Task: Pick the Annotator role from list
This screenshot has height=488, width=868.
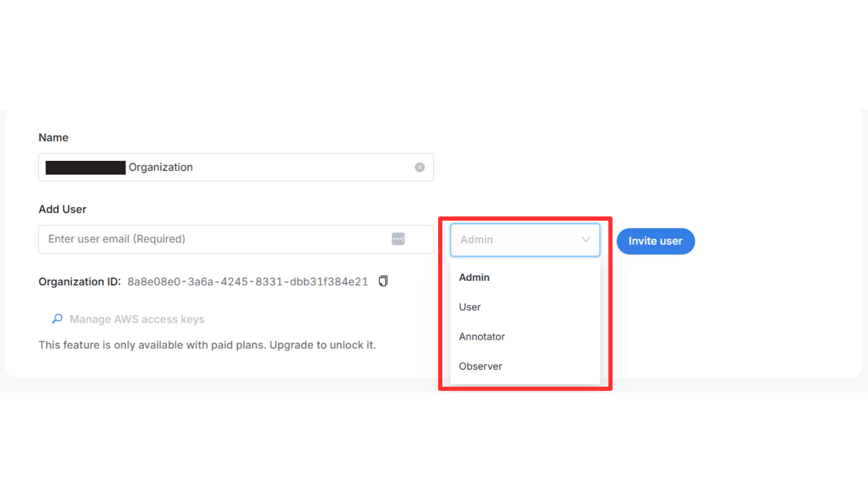Action: (x=481, y=337)
